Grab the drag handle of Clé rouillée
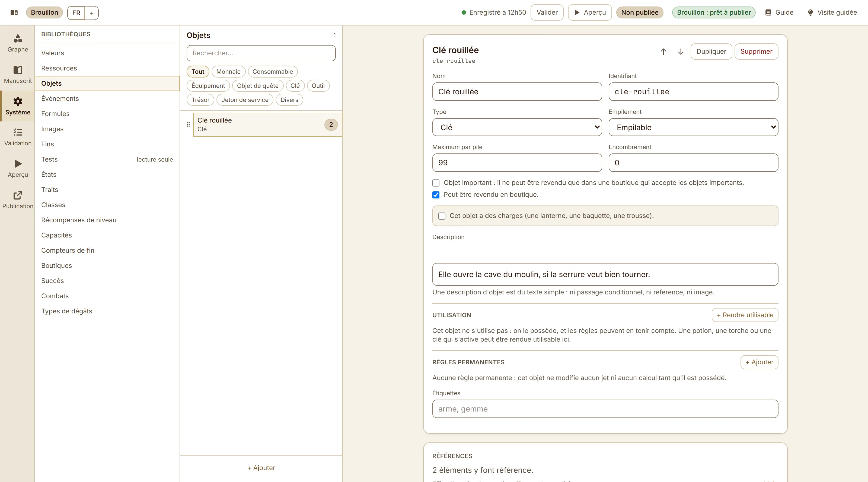The height and width of the screenshot is (482, 868). click(188, 124)
